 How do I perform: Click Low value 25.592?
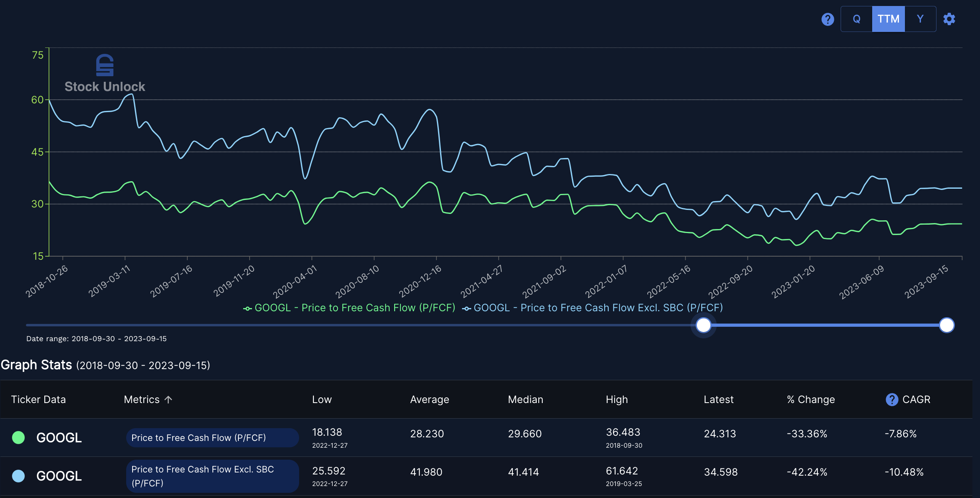coord(329,471)
